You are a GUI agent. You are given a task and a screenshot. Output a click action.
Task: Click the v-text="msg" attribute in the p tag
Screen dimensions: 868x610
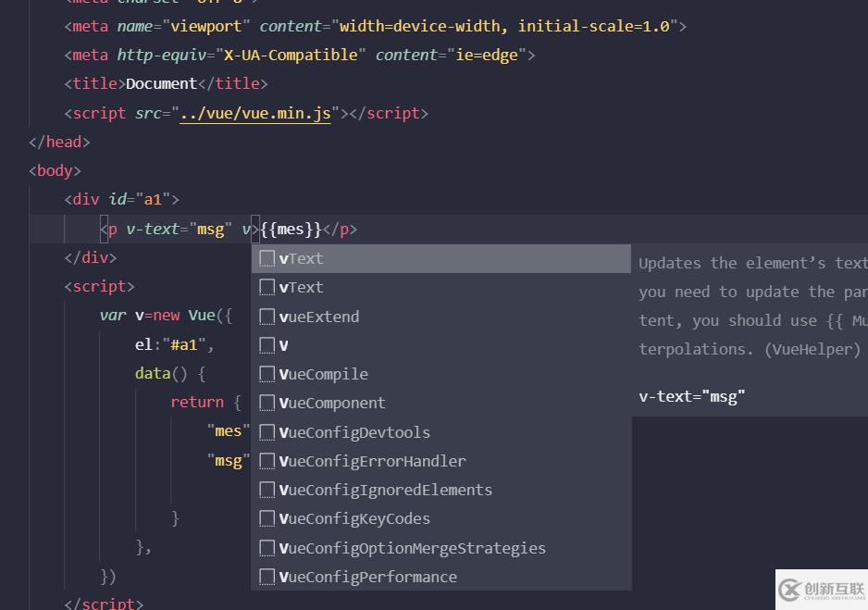(179, 230)
